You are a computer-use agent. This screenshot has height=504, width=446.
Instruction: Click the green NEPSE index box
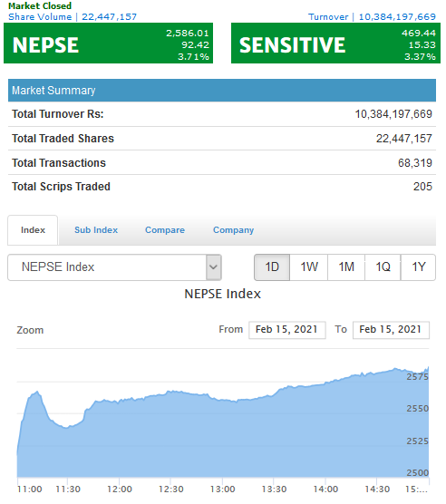(x=108, y=44)
